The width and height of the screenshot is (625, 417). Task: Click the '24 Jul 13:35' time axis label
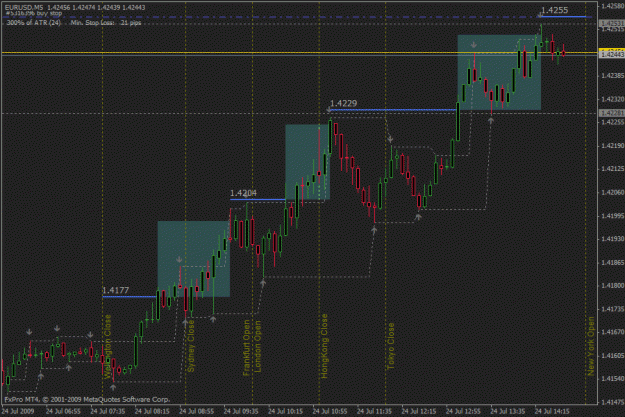pyautogui.click(x=507, y=411)
